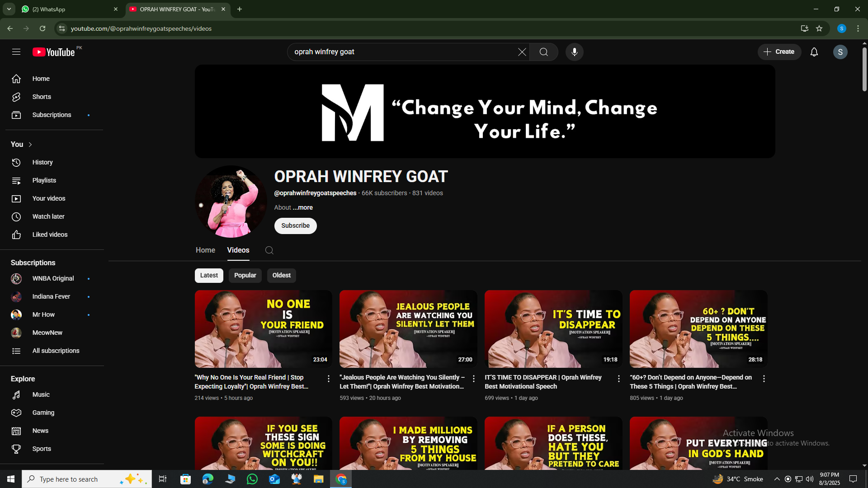The image size is (868, 488).
Task: Click the Create button
Action: coord(779,52)
